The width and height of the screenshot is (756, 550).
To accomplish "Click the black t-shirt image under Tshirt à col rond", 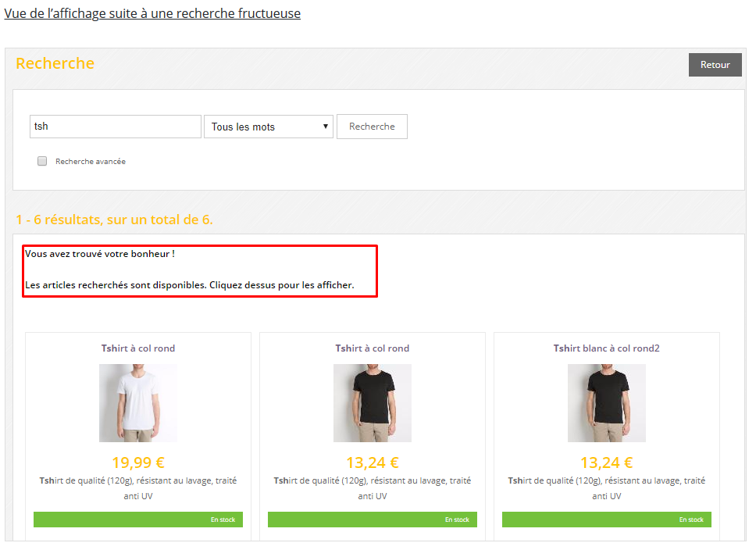I will point(373,403).
